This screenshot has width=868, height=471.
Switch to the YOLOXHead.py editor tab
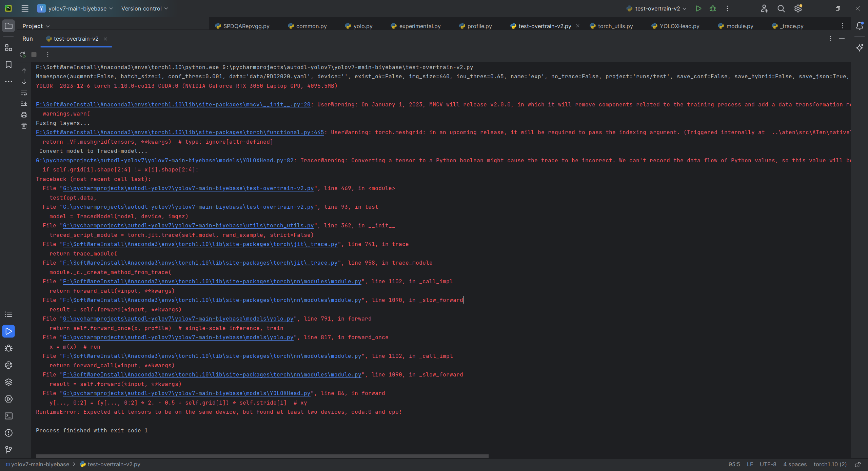[679, 26]
